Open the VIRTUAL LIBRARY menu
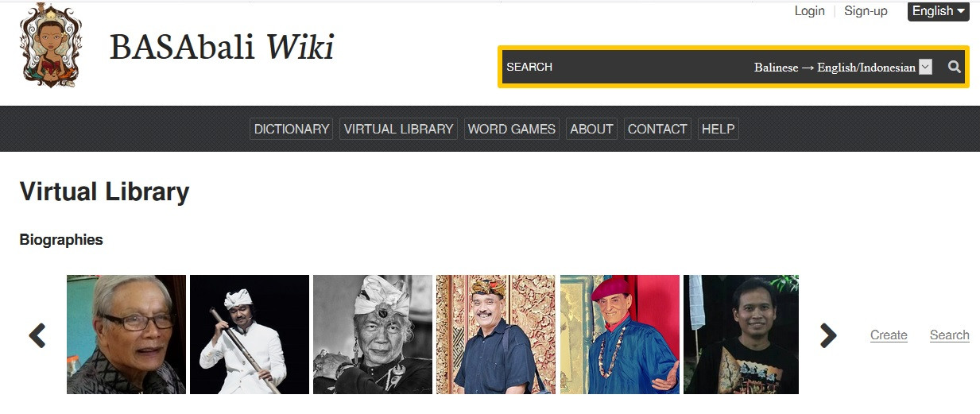The image size is (980, 414). pos(398,129)
